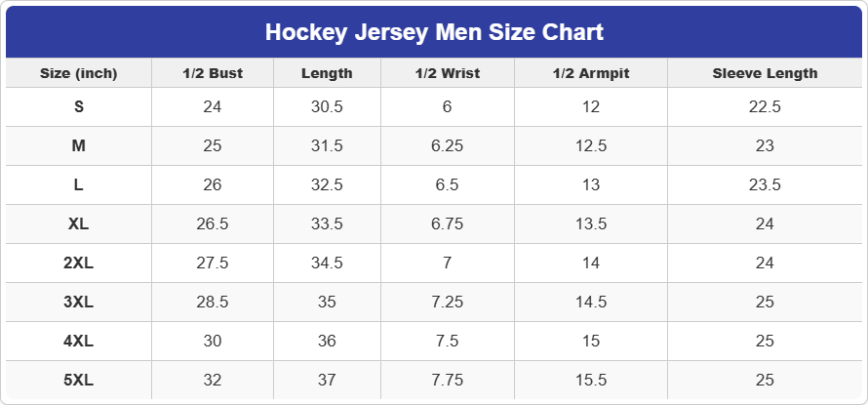
Task: Click the 2XL size row label
Action: coord(78,263)
